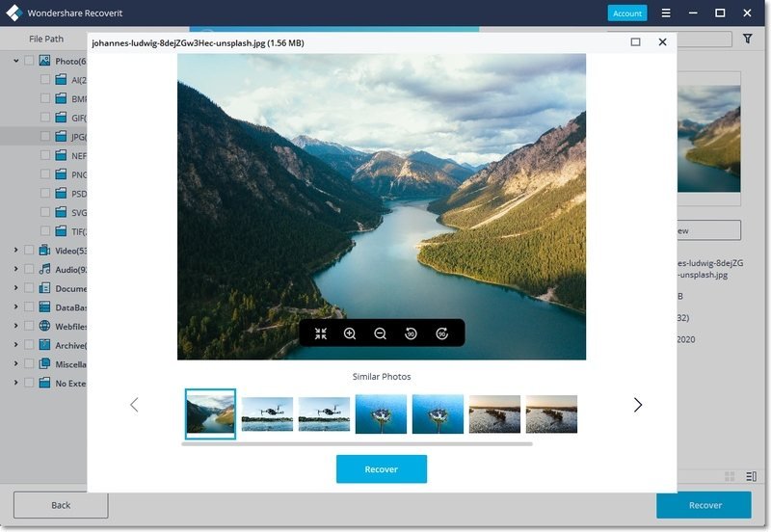Select the first drone similar photo thumbnail
The height and width of the screenshot is (532, 771).
pyautogui.click(x=267, y=413)
